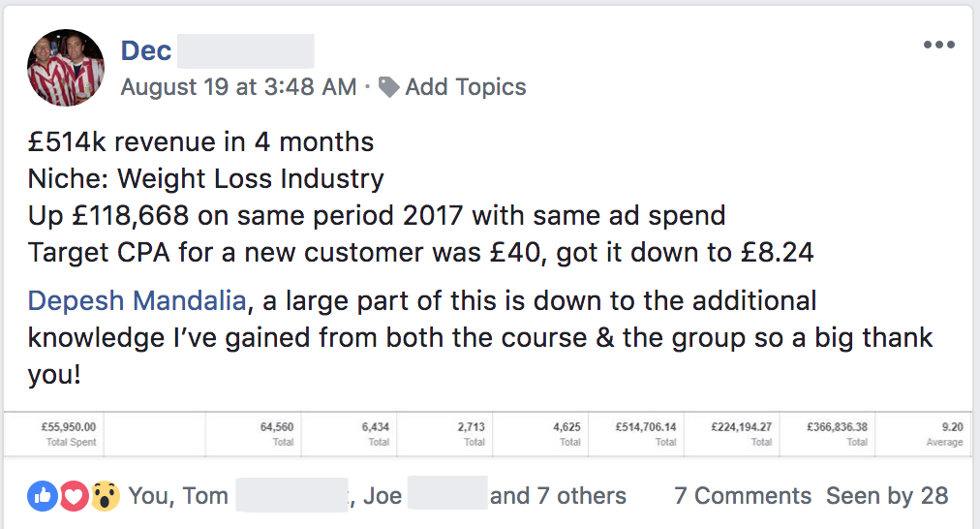The image size is (980, 529).
Task: Click the blue Like reaction icon
Action: click(43, 496)
